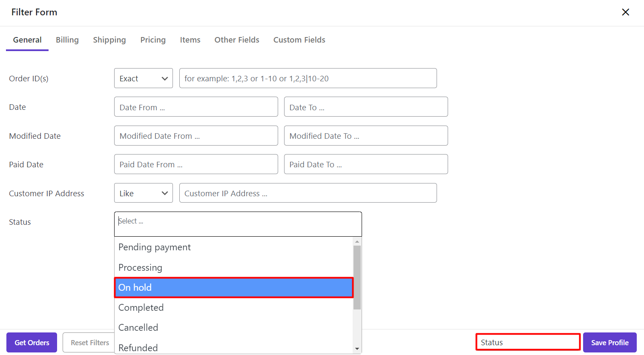
Task: Expand the Order ID Exact dropdown
Action: pos(144,78)
